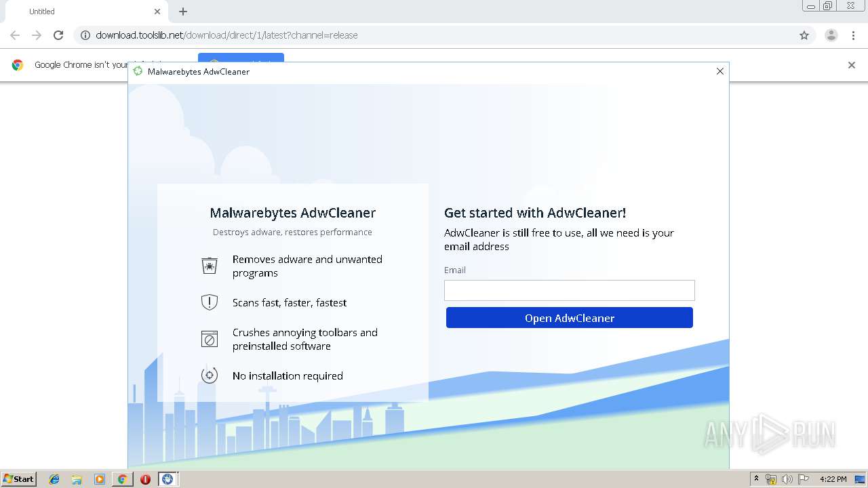Screen dimensions: 868x488
Task: Click the AdwCleaner title bar logo icon
Action: [x=138, y=71]
